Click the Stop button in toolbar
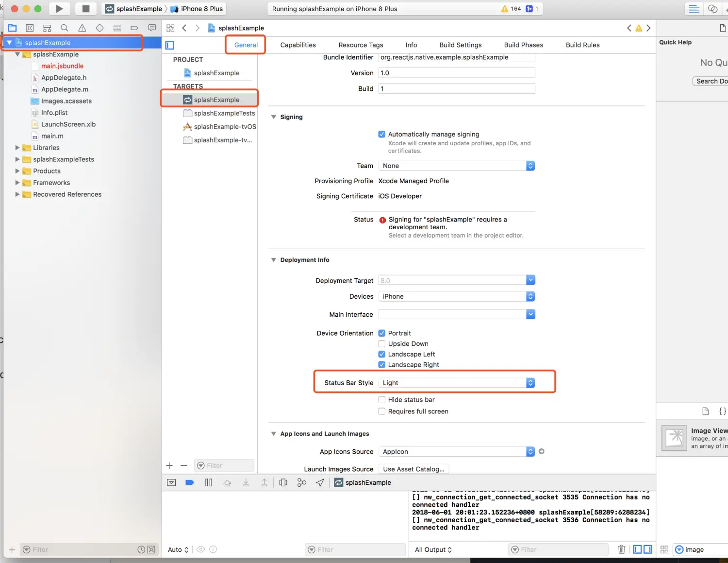The width and height of the screenshot is (728, 563). point(85,9)
